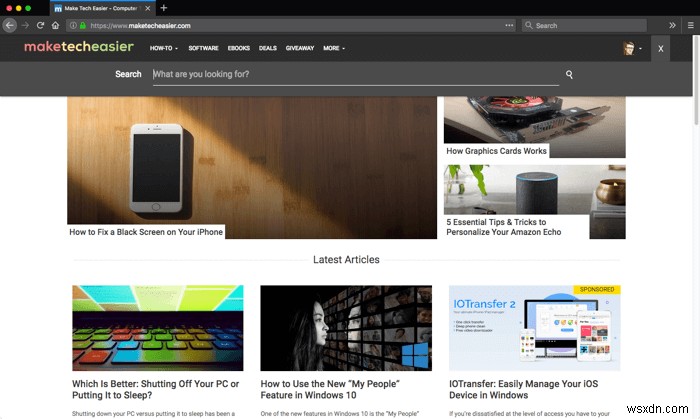This screenshot has height=419, width=700.
Task: Close the site search bar with X
Action: [x=660, y=49]
